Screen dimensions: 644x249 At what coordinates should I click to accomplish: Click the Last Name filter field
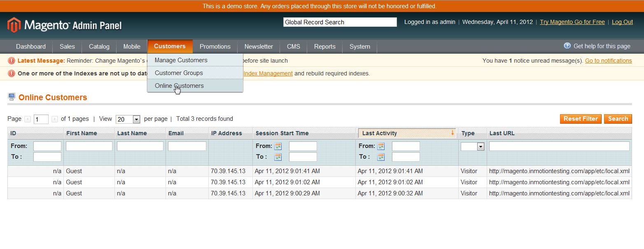click(140, 146)
